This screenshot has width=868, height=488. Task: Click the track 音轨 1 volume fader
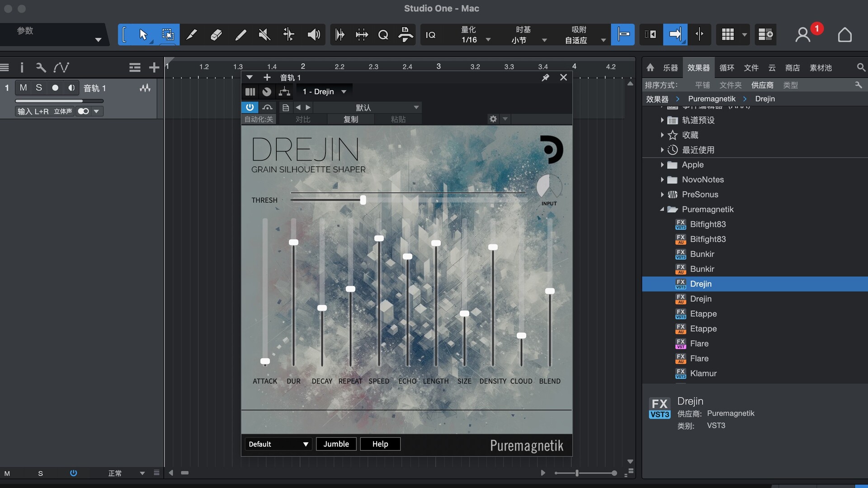pyautogui.click(x=59, y=101)
